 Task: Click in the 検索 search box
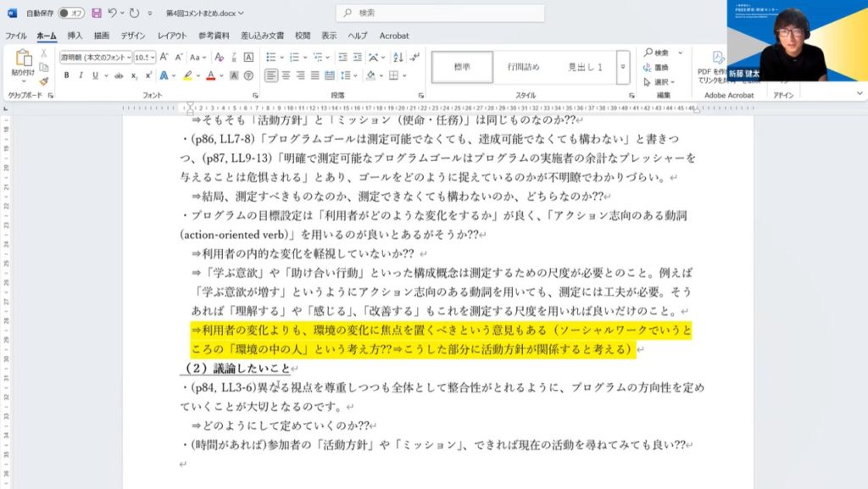point(441,13)
